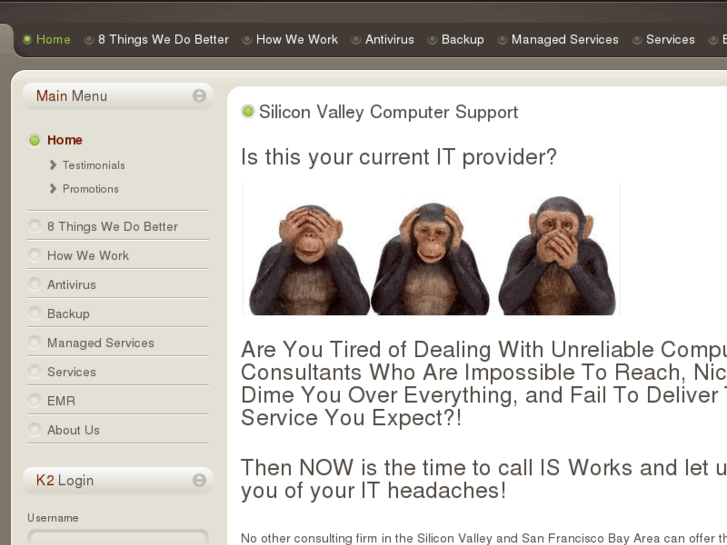Open the Testimonials submenu arrow link
The image size is (727, 545).
[x=53, y=165]
